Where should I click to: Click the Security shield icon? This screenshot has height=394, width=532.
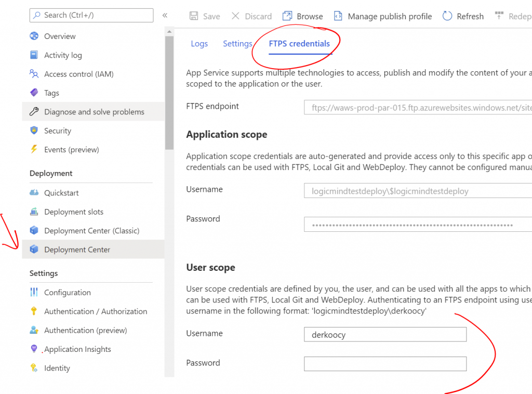(x=34, y=130)
